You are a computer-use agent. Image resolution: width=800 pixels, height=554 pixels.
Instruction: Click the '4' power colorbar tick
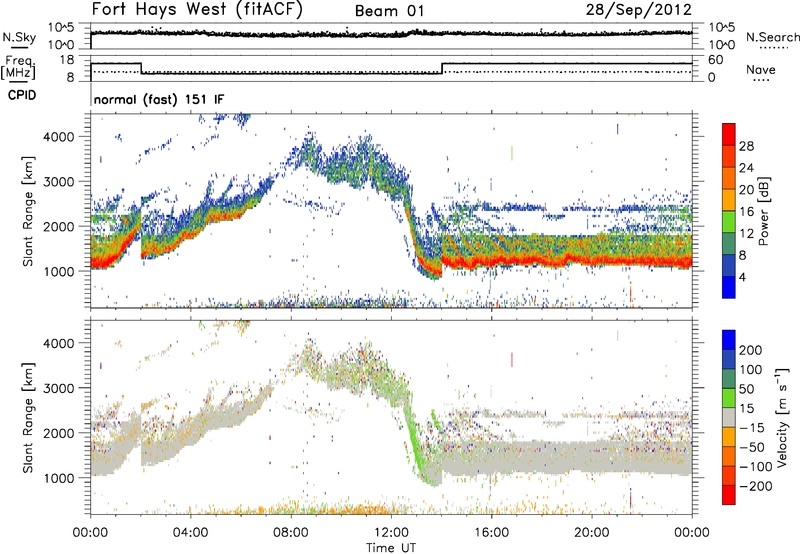742,277
